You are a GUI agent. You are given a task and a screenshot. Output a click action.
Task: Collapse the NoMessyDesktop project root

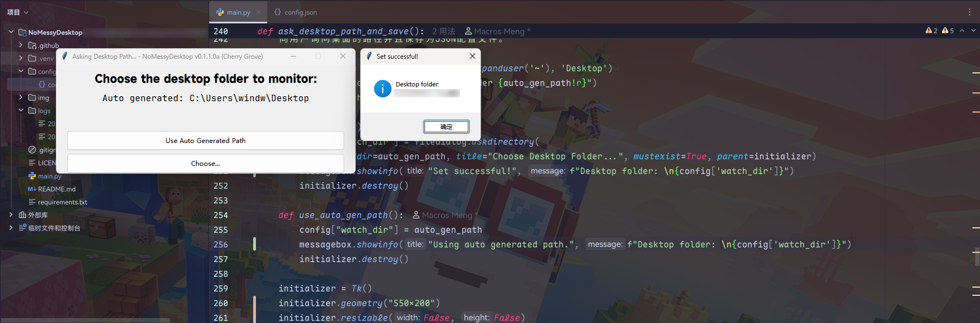coord(11,32)
